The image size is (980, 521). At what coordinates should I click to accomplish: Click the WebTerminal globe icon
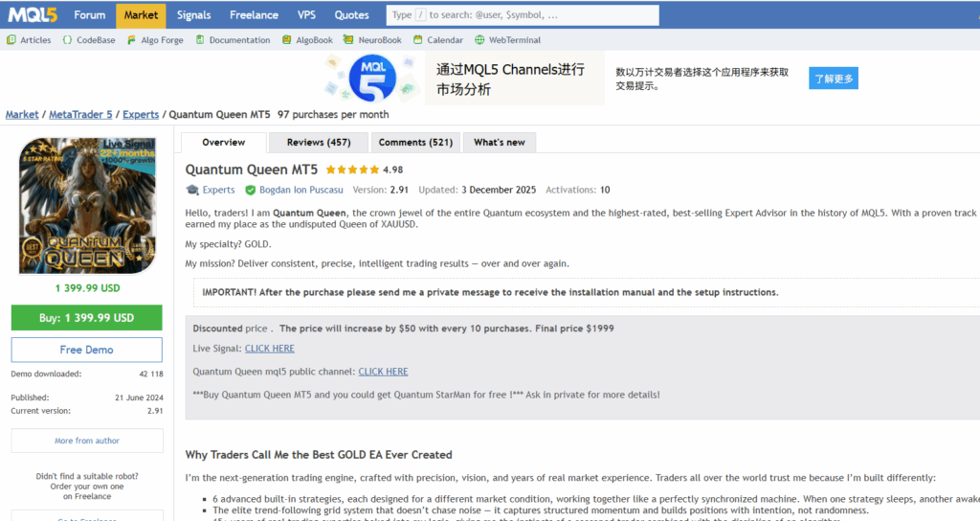coord(479,40)
